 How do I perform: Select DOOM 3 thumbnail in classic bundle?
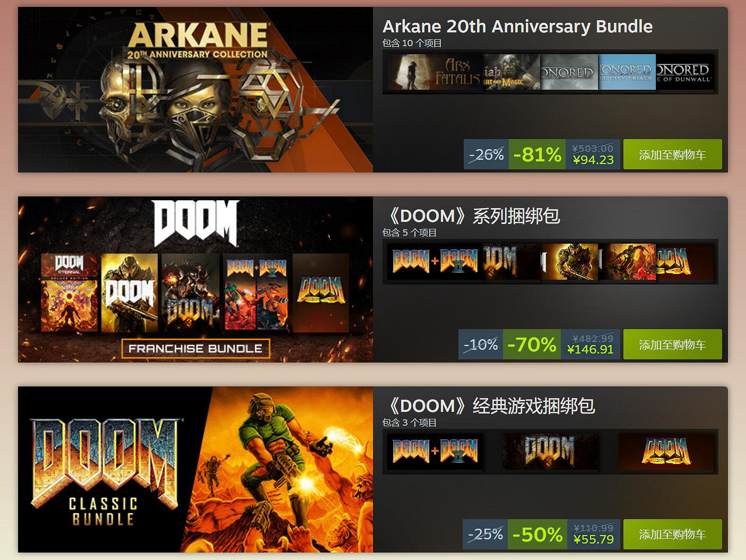tap(550, 452)
